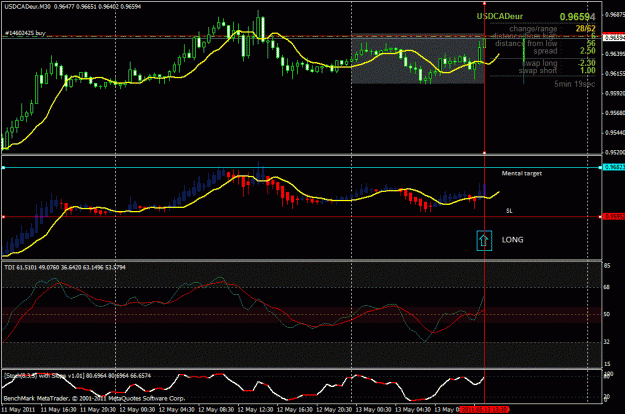Click the cyan mental target price tag
Image resolution: width=625 pixels, height=414 pixels.
click(613, 167)
